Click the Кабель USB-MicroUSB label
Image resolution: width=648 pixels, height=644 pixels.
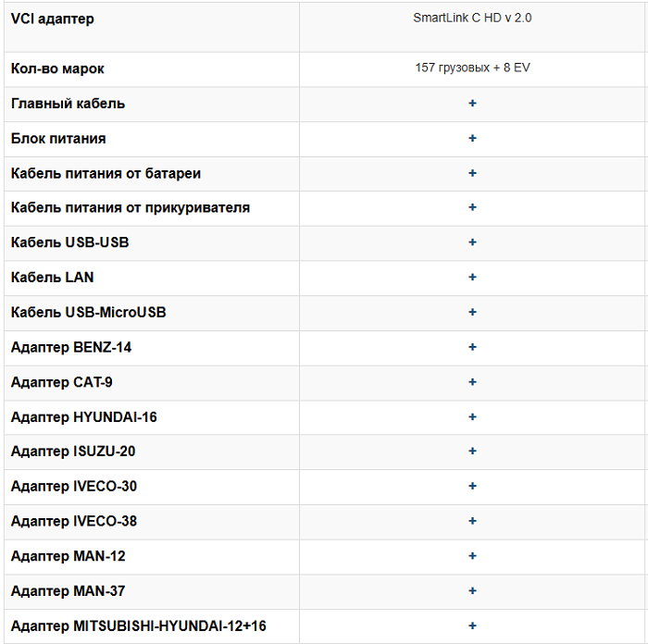(x=88, y=312)
